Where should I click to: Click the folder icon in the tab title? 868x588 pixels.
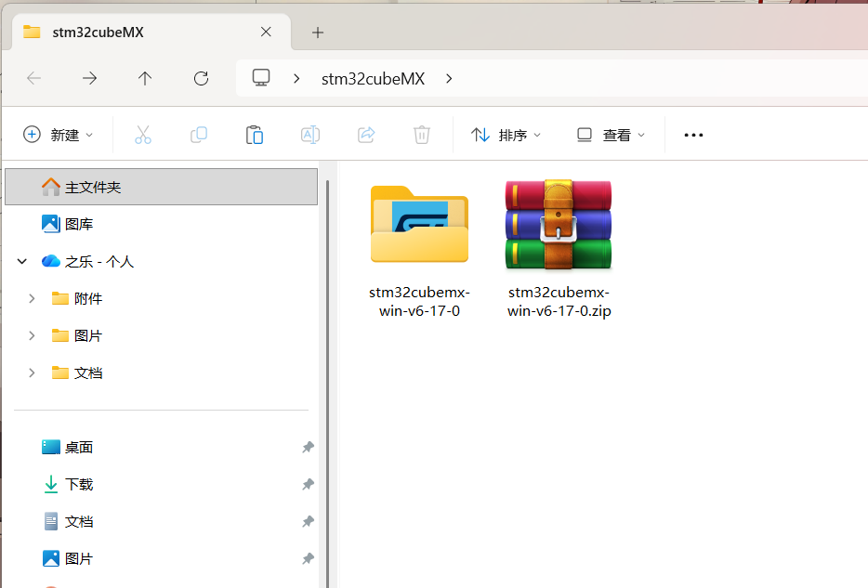[x=32, y=33]
